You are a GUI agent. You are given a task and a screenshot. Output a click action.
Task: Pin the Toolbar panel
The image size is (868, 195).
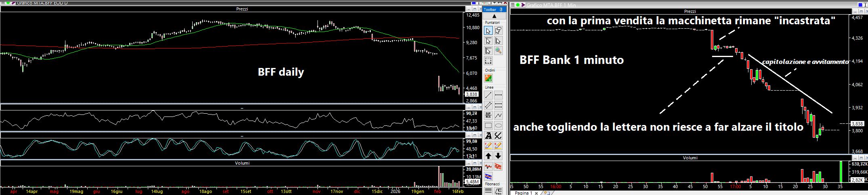(501, 9)
